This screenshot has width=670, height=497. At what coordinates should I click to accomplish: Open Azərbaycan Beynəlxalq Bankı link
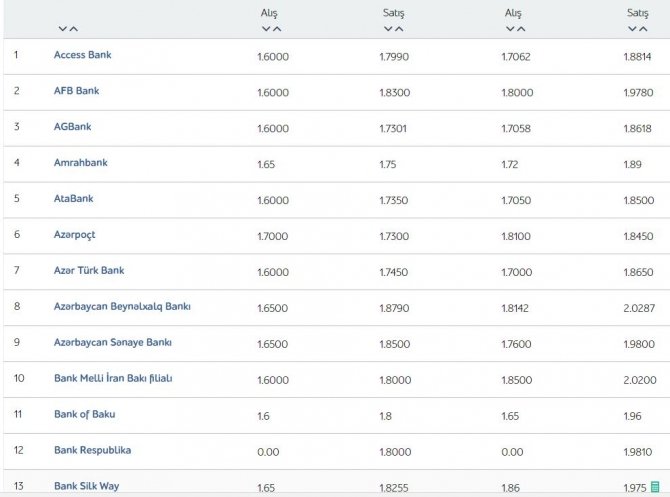(122, 306)
